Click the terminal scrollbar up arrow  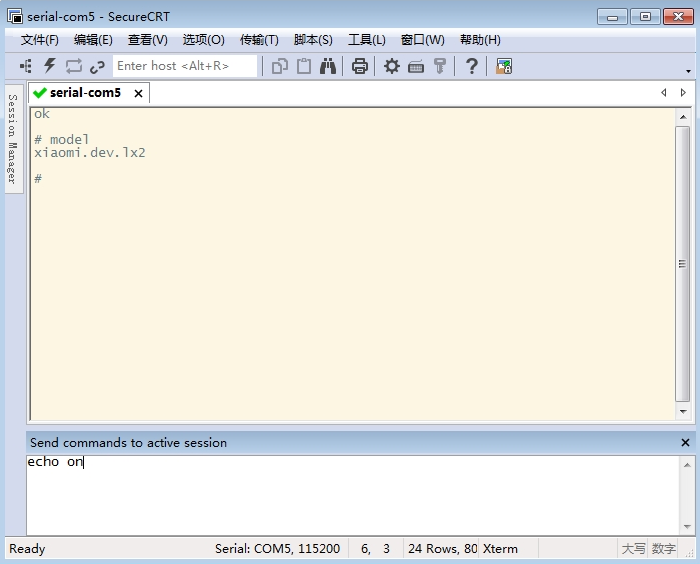[683, 117]
